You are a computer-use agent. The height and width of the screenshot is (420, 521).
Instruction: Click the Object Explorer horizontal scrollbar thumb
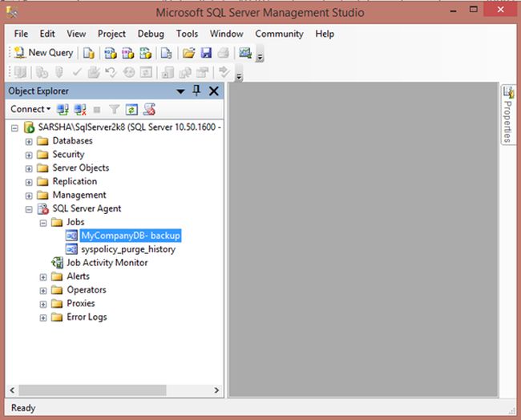pos(92,390)
